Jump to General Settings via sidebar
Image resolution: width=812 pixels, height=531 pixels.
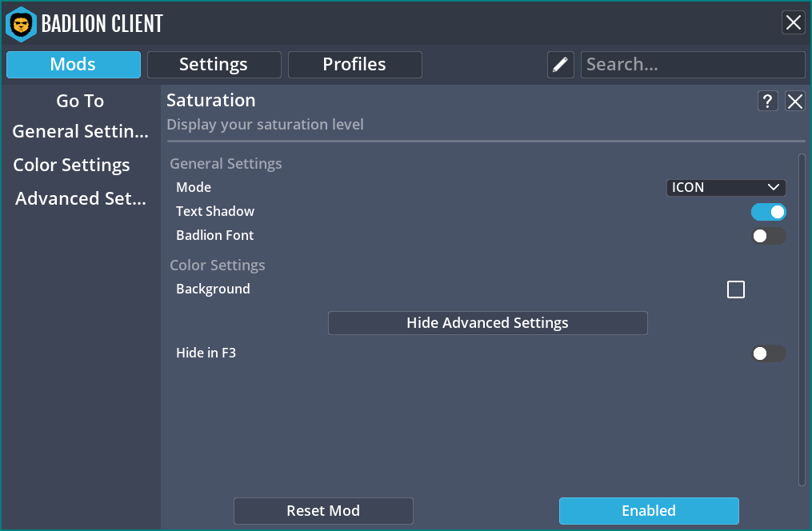79,131
